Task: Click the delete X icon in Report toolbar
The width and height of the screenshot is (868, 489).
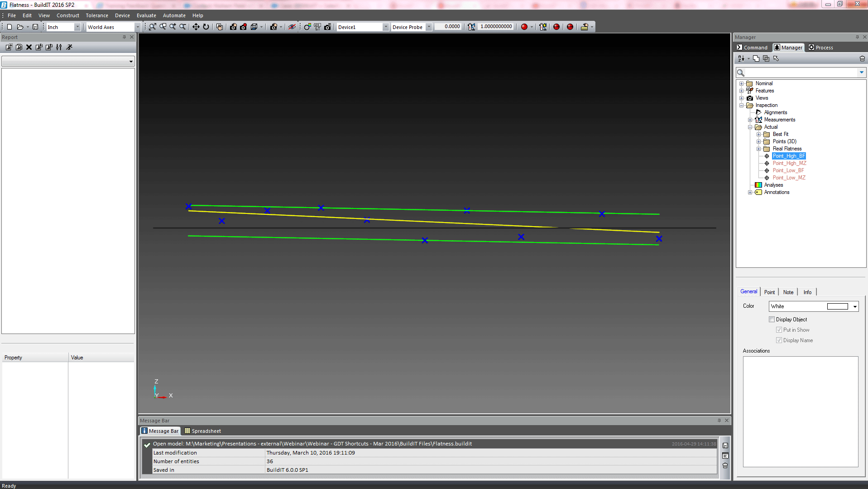Action: [x=29, y=47]
